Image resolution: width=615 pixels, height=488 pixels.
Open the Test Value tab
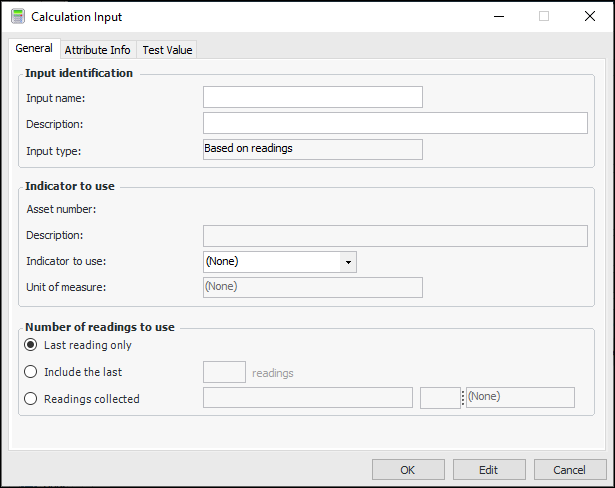(167, 50)
